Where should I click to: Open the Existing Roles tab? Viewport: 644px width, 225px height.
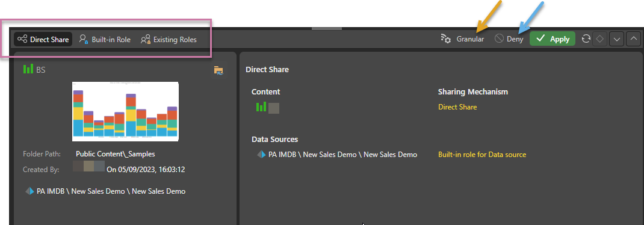169,40
